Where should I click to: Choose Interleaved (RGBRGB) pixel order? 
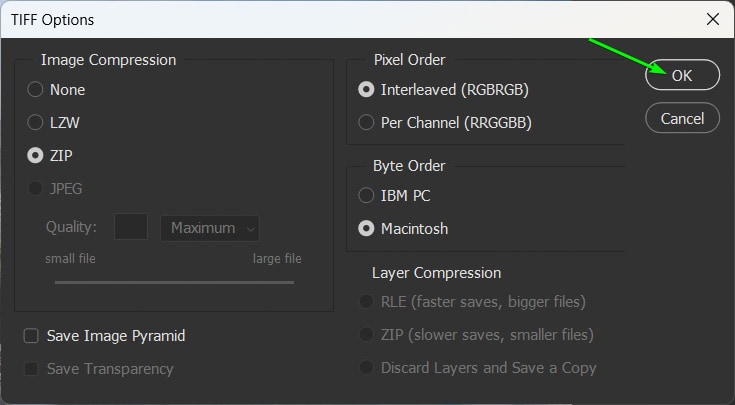[367, 90]
